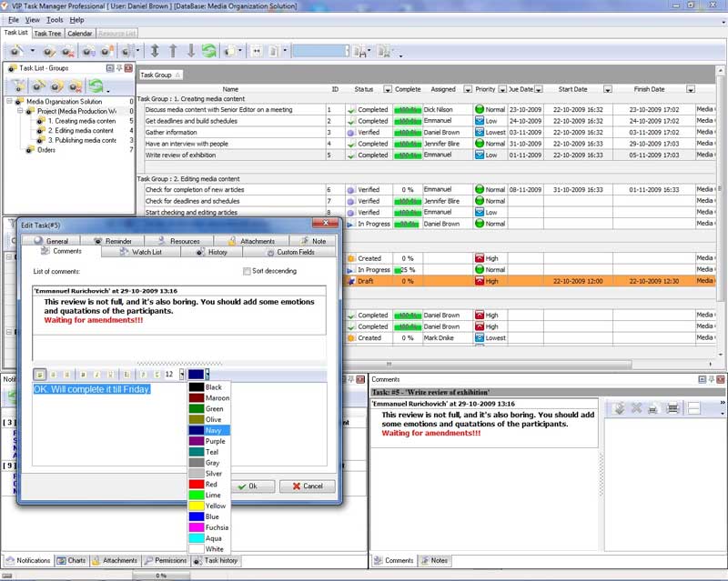Click the move task up arrow icon
Screen dimensions: 728x581
(173, 51)
